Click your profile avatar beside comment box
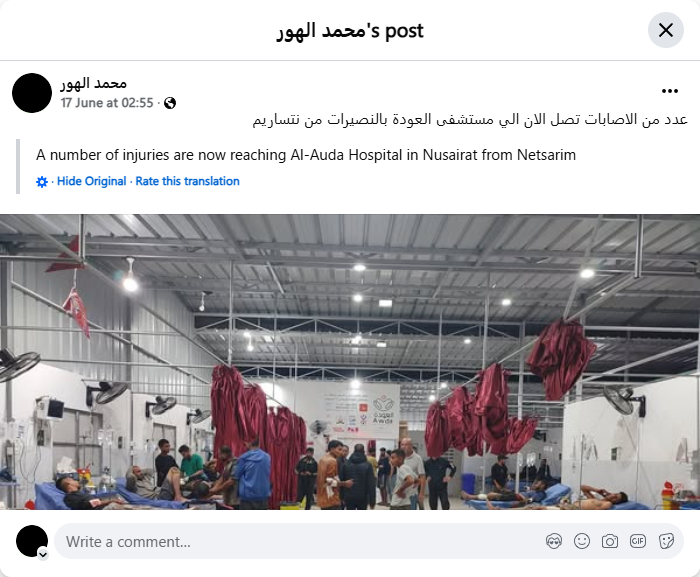 point(32,541)
